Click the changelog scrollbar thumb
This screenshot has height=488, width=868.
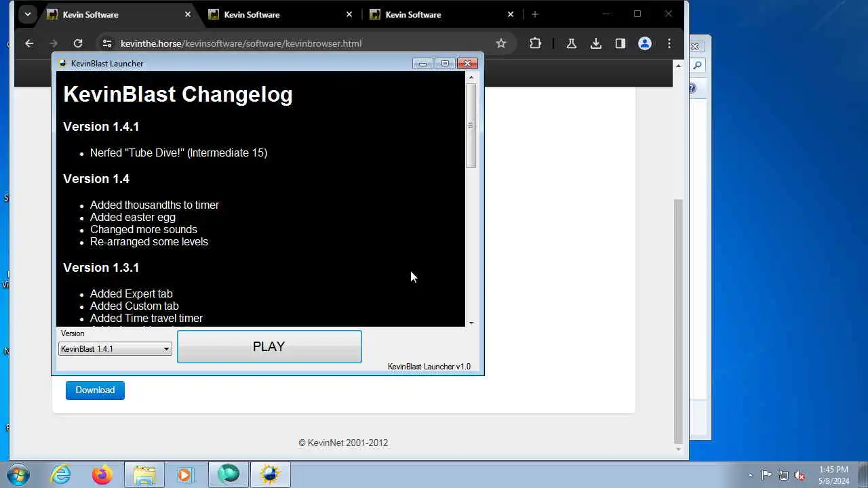471,125
